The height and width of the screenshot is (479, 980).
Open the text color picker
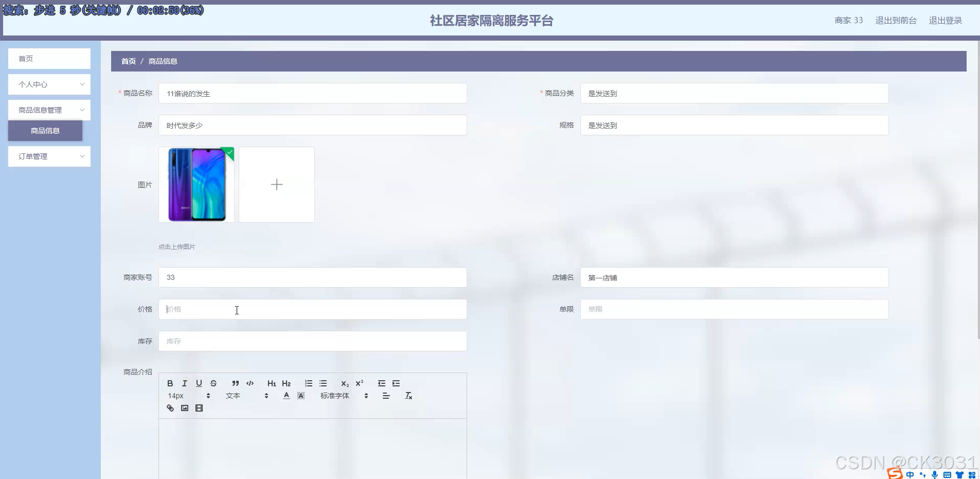pos(287,396)
